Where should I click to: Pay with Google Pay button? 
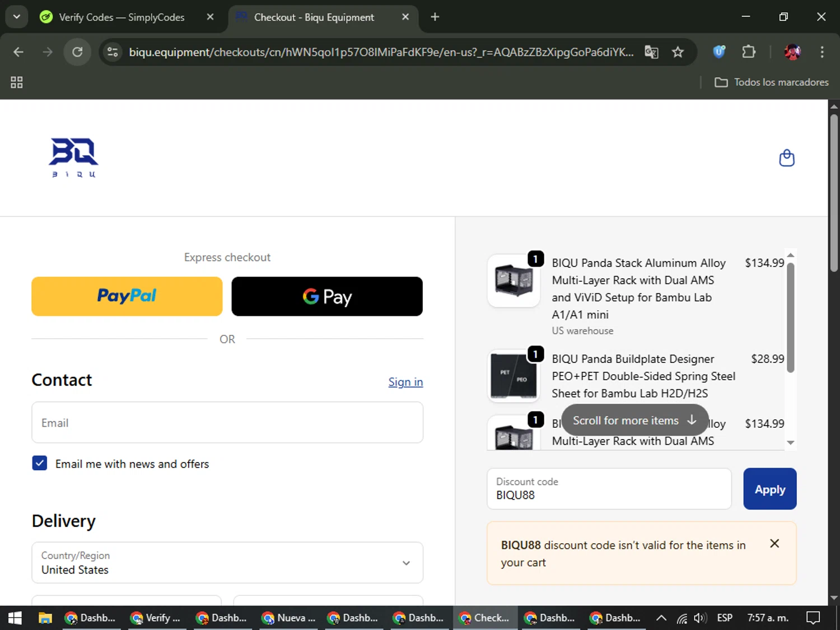tap(327, 296)
